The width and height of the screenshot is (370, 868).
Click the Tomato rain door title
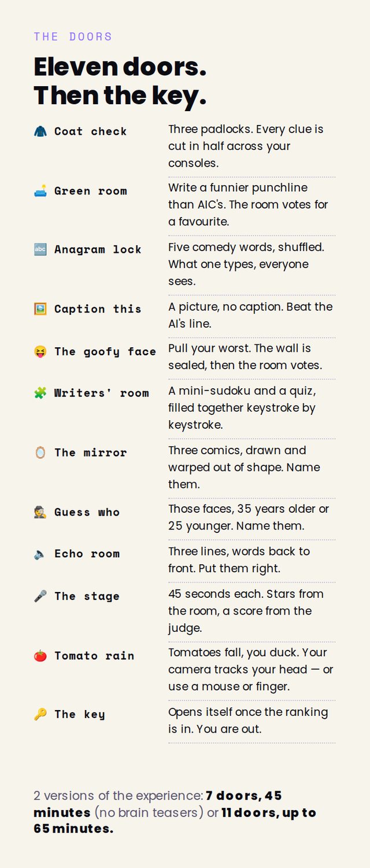coord(94,656)
